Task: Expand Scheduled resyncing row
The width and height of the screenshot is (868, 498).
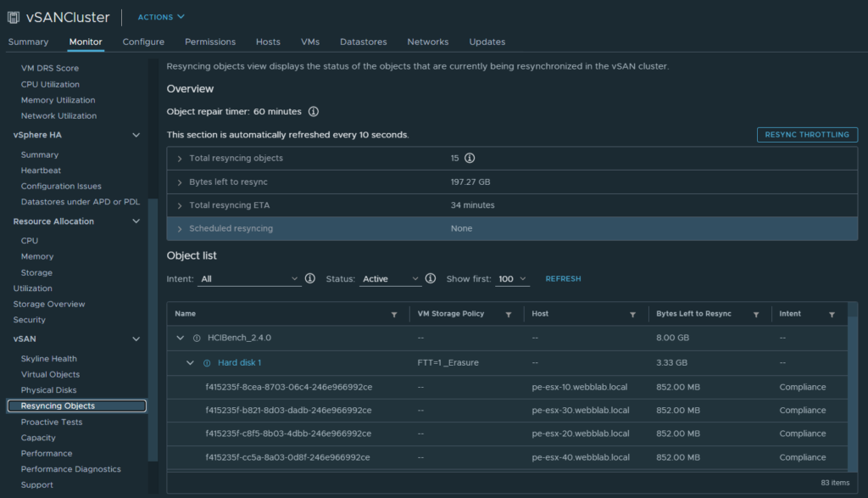Action: tap(180, 229)
